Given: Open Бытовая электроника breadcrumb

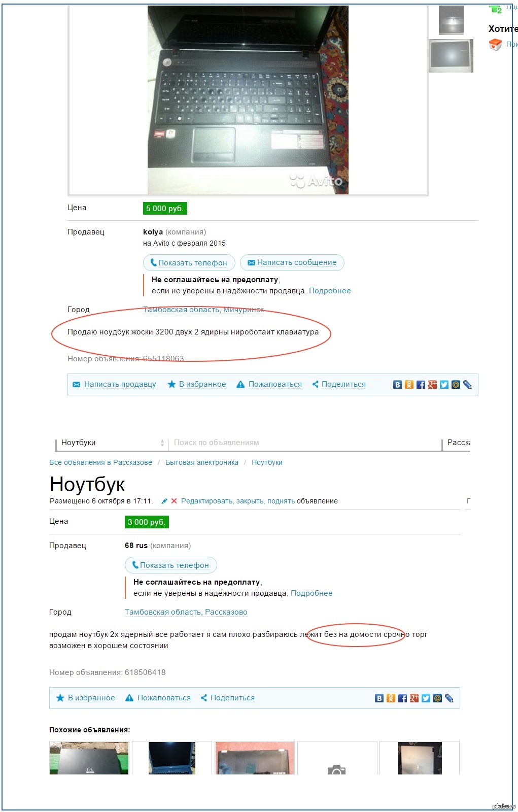Looking at the screenshot, I should coord(201,462).
